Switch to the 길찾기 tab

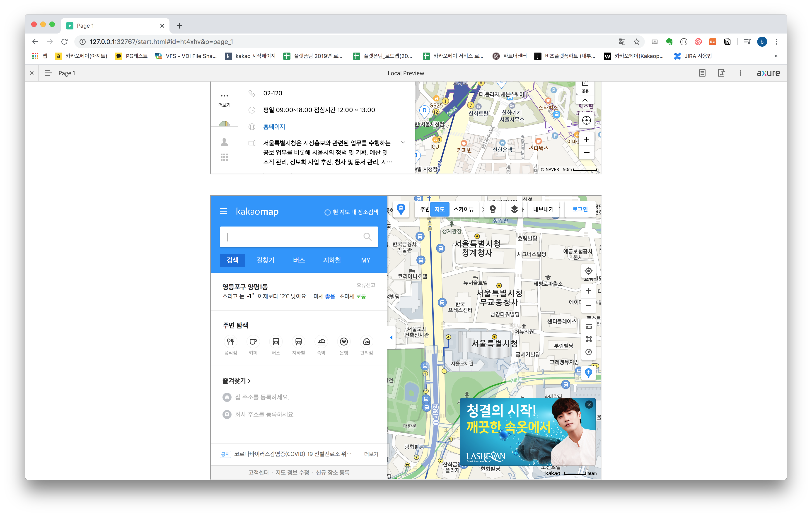265,260
